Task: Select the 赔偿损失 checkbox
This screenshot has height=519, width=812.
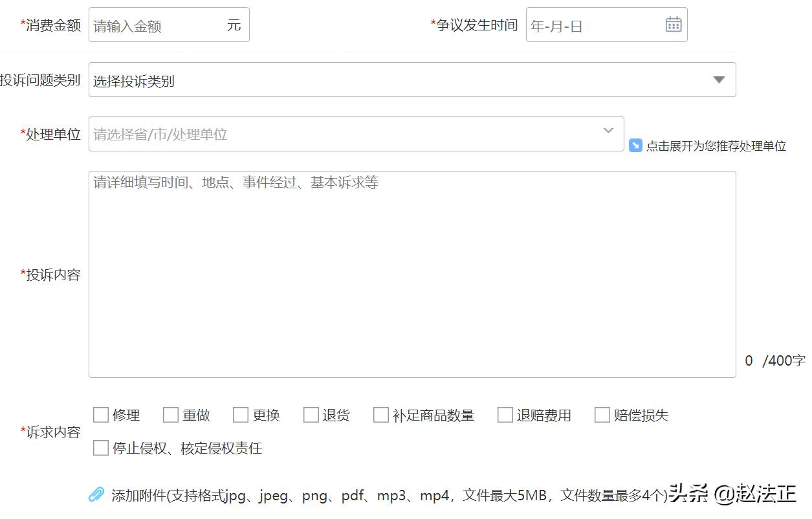Action: [x=602, y=415]
